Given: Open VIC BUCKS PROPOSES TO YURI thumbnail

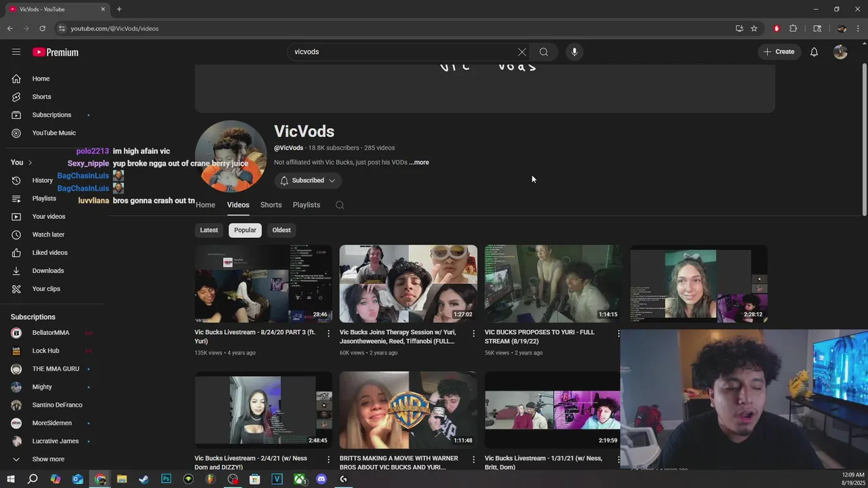Looking at the screenshot, I should point(553,284).
